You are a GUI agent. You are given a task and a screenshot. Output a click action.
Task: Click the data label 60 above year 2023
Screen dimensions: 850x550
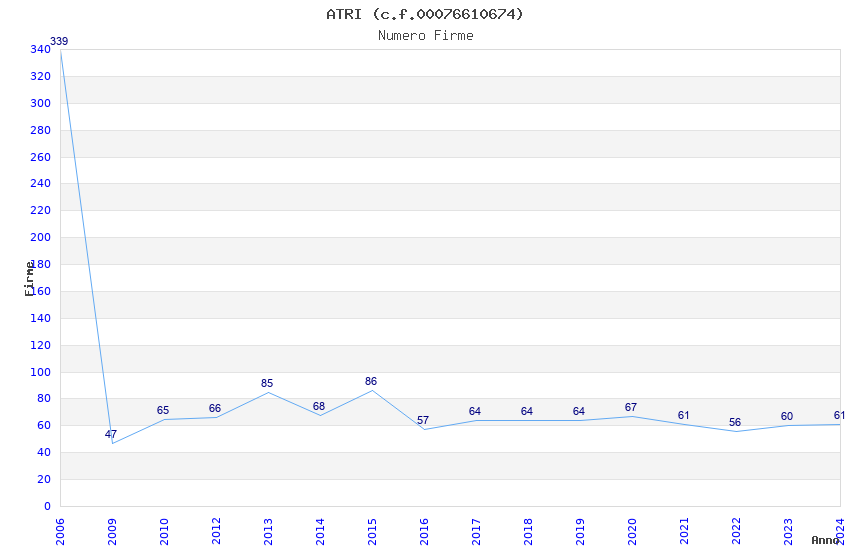click(787, 416)
